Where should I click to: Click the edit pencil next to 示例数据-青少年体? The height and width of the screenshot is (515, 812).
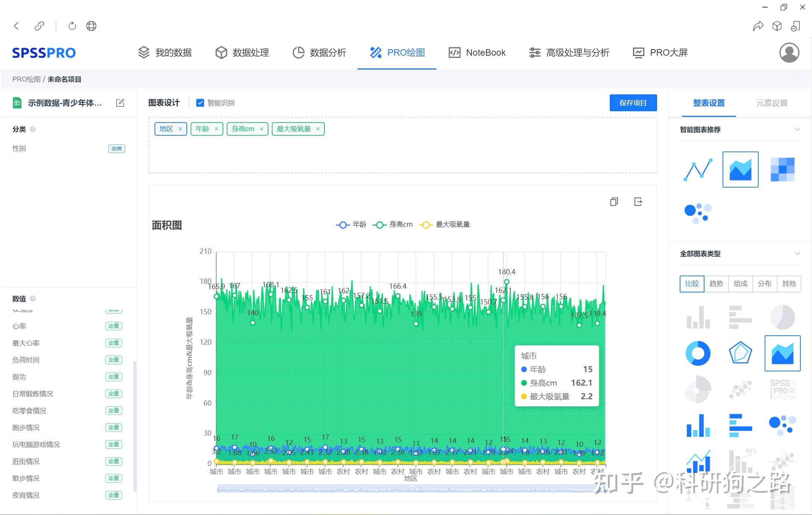pos(120,102)
